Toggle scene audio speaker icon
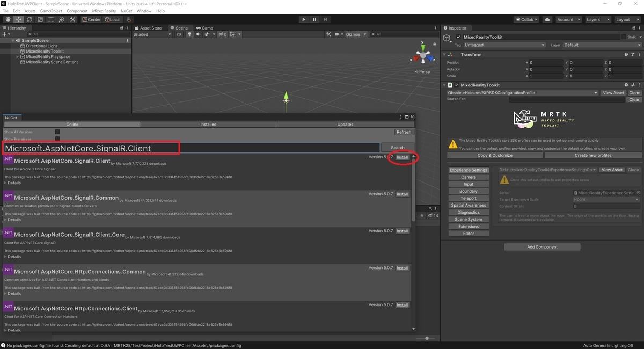This screenshot has width=644, height=349. [199, 34]
